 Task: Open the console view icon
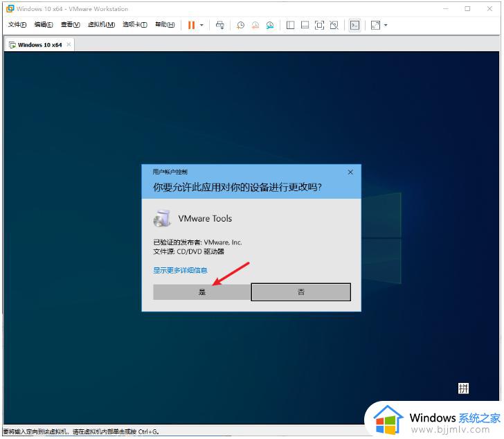tap(354, 25)
